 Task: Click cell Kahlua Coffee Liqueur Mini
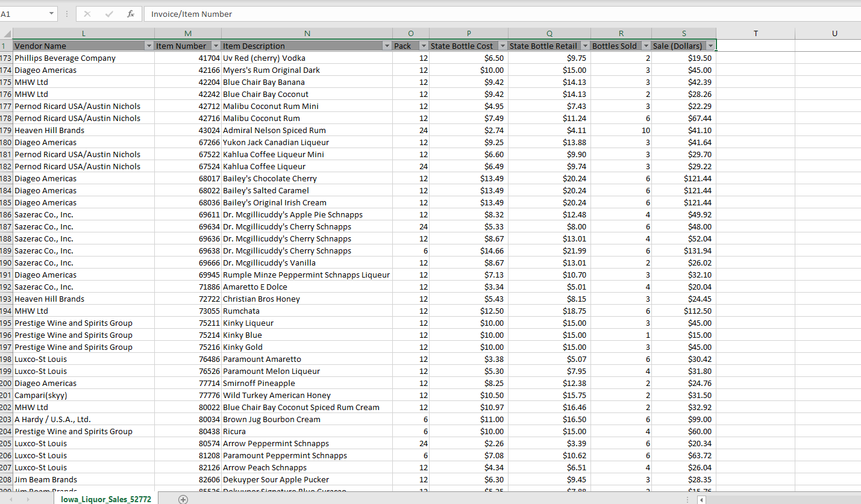click(307, 154)
